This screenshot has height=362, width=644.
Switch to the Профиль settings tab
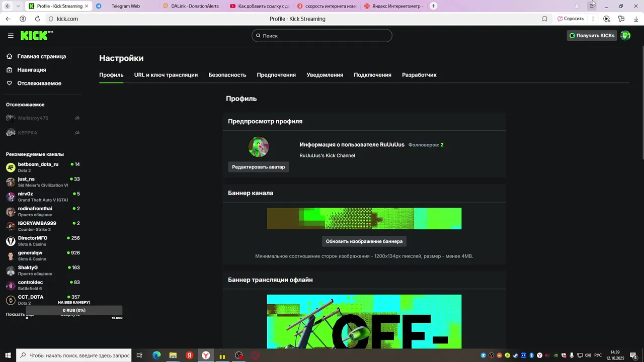(111, 75)
